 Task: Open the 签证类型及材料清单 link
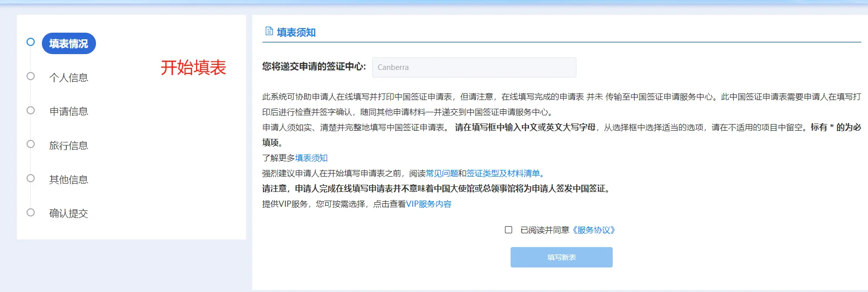tap(503, 174)
